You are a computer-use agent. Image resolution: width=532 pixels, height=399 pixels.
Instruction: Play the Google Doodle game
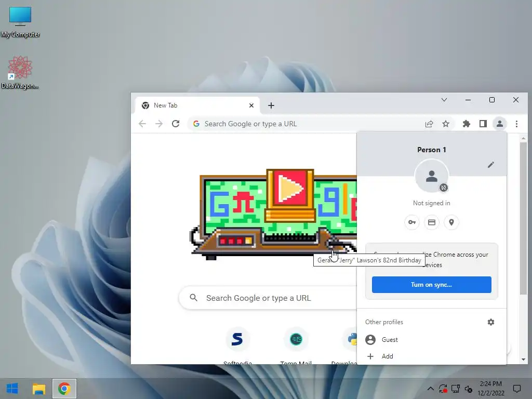[290, 188]
